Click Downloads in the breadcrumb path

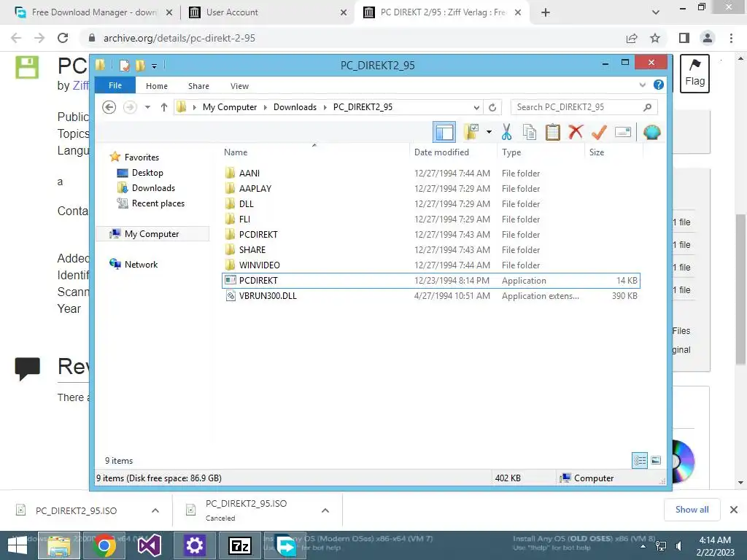[x=295, y=107]
